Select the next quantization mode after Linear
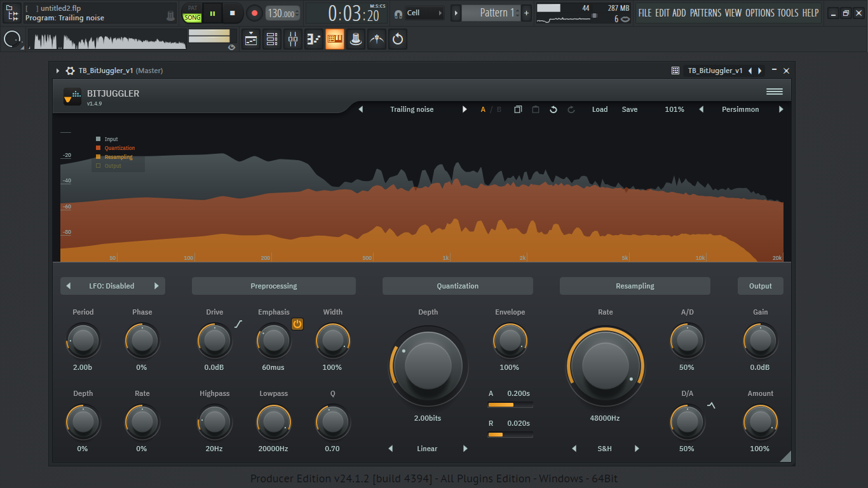The width and height of the screenshot is (868, 488). pyautogui.click(x=465, y=449)
